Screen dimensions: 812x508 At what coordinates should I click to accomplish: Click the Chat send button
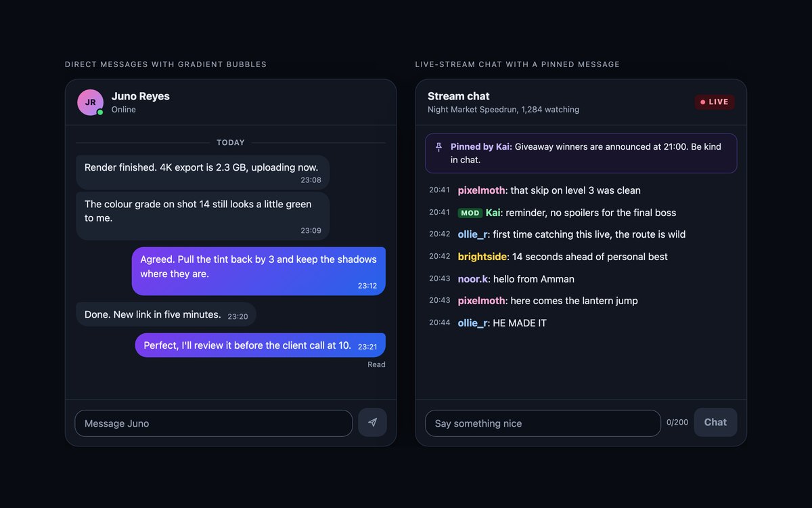tap(715, 422)
